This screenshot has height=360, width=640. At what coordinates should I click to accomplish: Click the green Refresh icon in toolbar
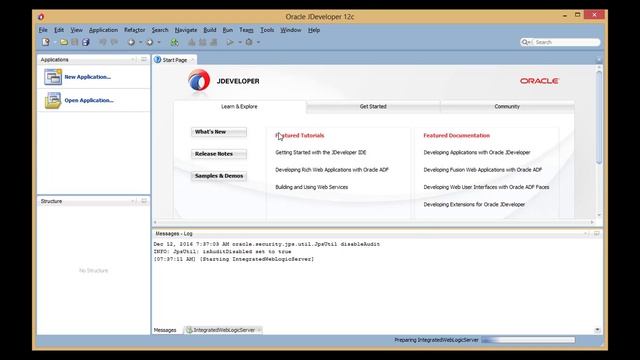174,42
